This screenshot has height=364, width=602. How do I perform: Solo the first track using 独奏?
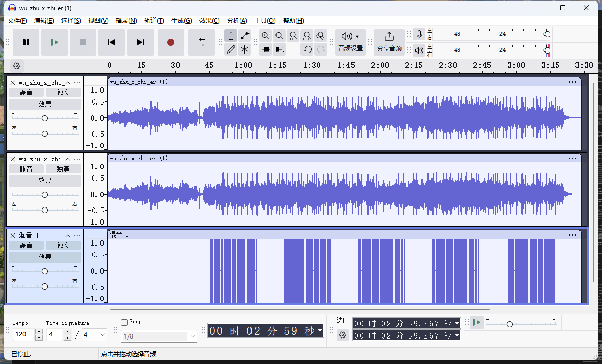(63, 92)
